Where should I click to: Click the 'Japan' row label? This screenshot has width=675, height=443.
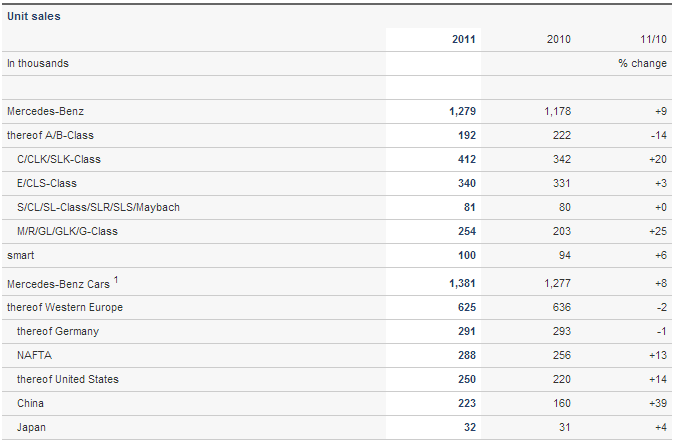pos(31,428)
